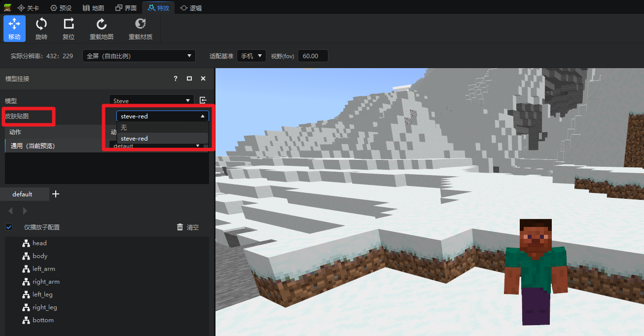Viewport: 644px width, 336px height.
Task: Click the export icon beside the Steve dropdown
Action: (x=203, y=101)
